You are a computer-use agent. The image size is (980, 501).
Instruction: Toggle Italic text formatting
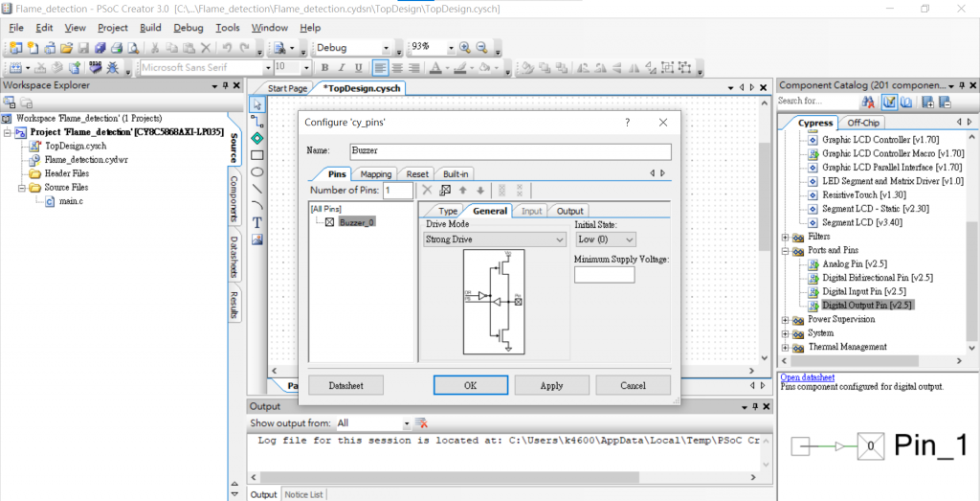pyautogui.click(x=342, y=68)
